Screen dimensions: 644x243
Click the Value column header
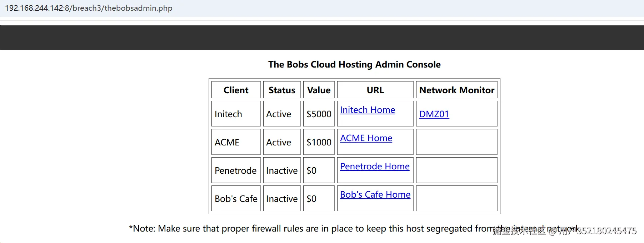pyautogui.click(x=319, y=90)
